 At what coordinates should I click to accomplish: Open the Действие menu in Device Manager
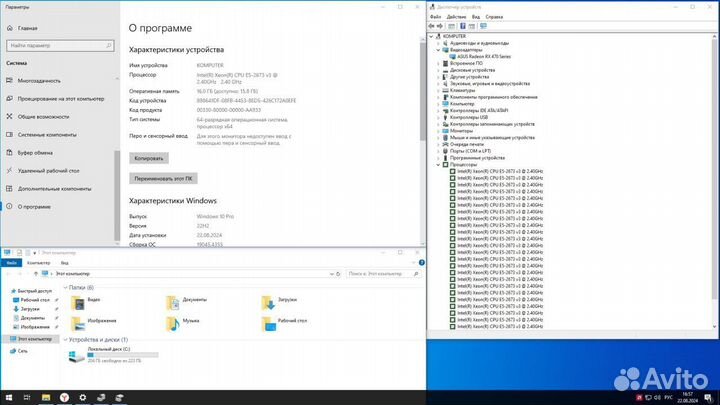pyautogui.click(x=454, y=17)
